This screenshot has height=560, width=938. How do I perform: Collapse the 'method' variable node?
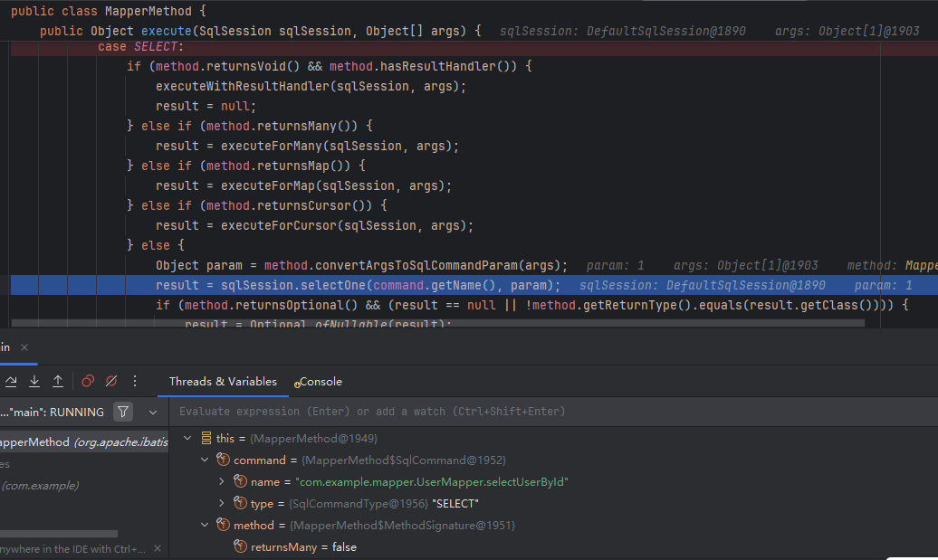click(x=205, y=525)
